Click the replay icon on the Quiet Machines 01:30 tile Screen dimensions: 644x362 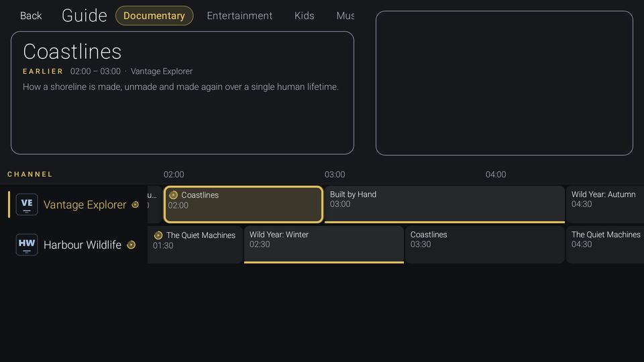point(158,235)
